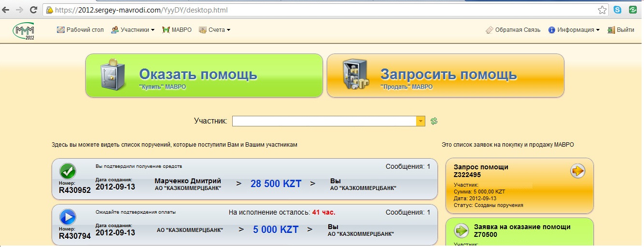Open Сообщения: 1 on order R430952
The width and height of the screenshot is (644, 247).
[x=408, y=166]
